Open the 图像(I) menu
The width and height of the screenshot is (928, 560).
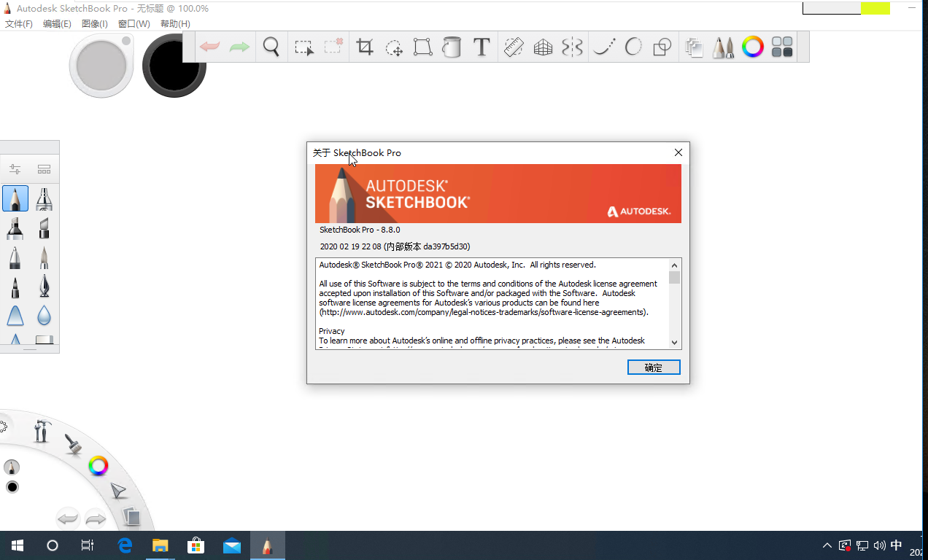(95, 24)
